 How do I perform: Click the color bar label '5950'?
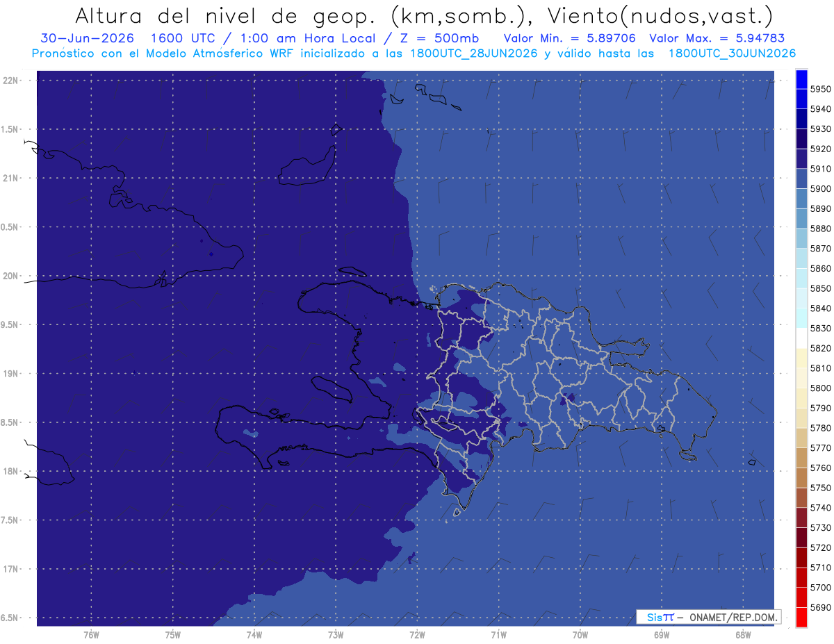coord(820,90)
